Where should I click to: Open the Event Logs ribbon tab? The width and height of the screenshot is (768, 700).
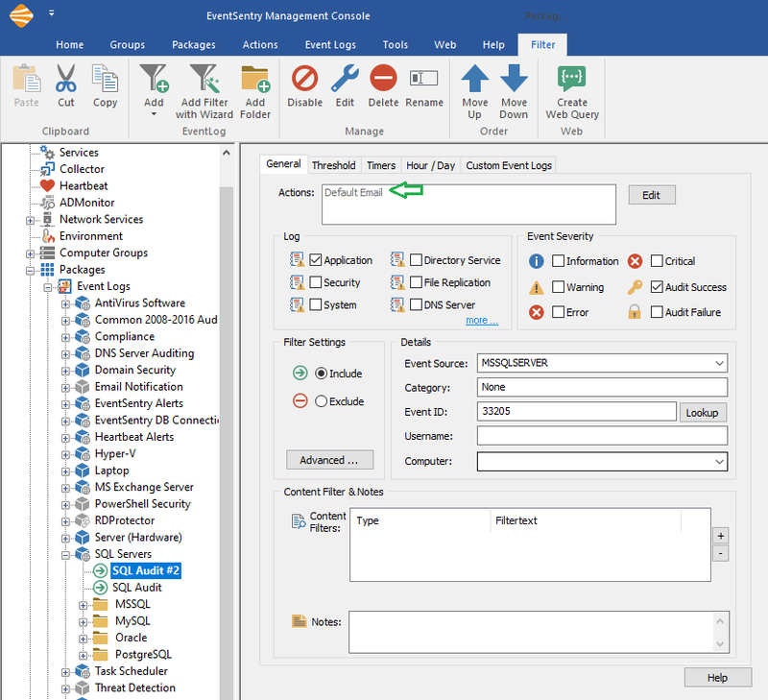point(330,44)
